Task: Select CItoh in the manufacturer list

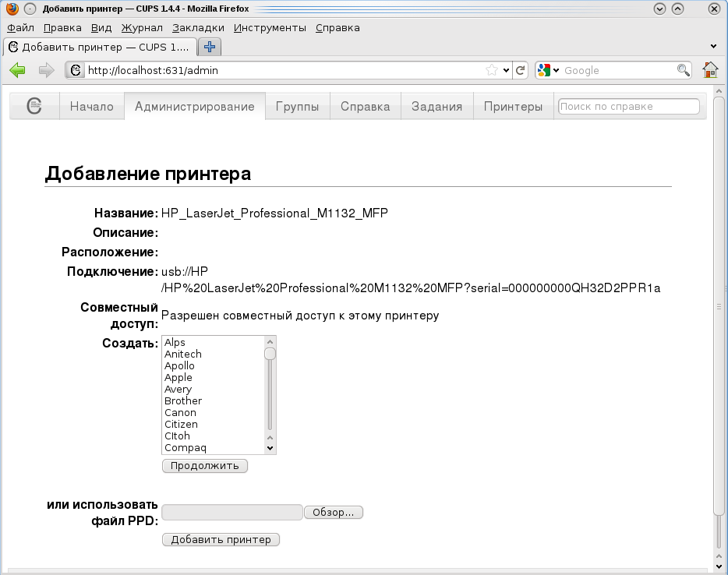Action: point(214,436)
